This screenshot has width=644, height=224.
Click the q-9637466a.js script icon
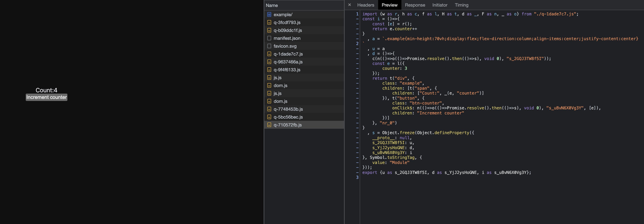[x=269, y=62]
